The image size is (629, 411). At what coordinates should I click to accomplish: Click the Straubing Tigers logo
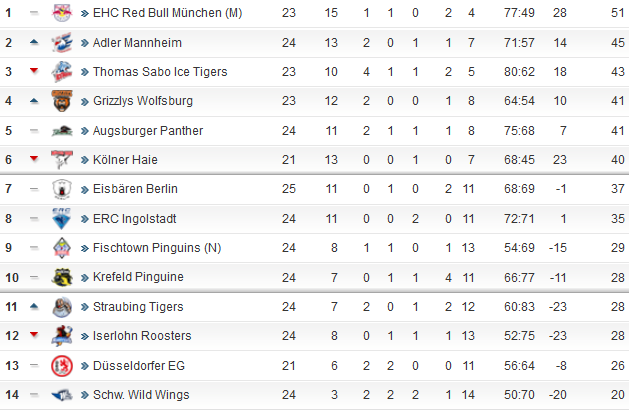[62, 307]
